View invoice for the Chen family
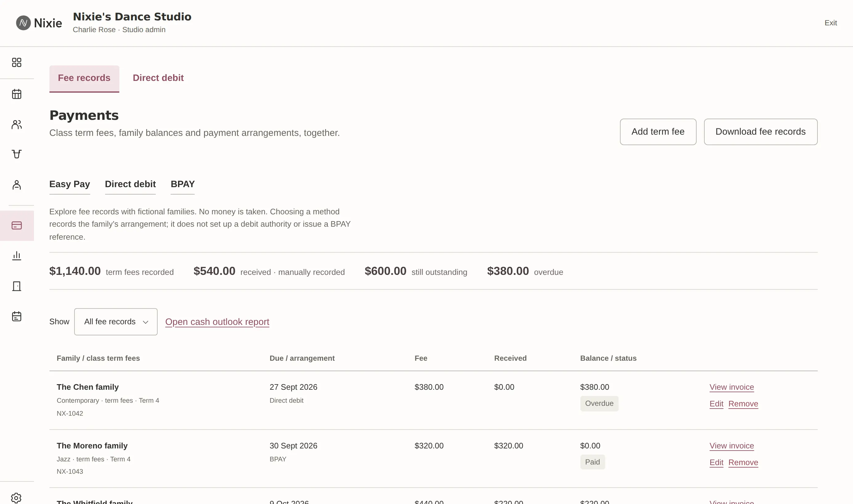Image resolution: width=853 pixels, height=504 pixels. point(732,387)
